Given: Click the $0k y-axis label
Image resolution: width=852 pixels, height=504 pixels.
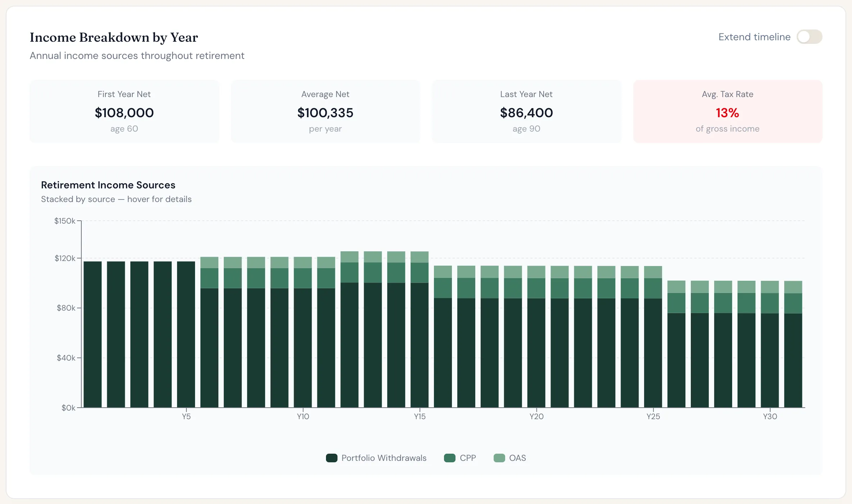Looking at the screenshot, I should tap(68, 408).
